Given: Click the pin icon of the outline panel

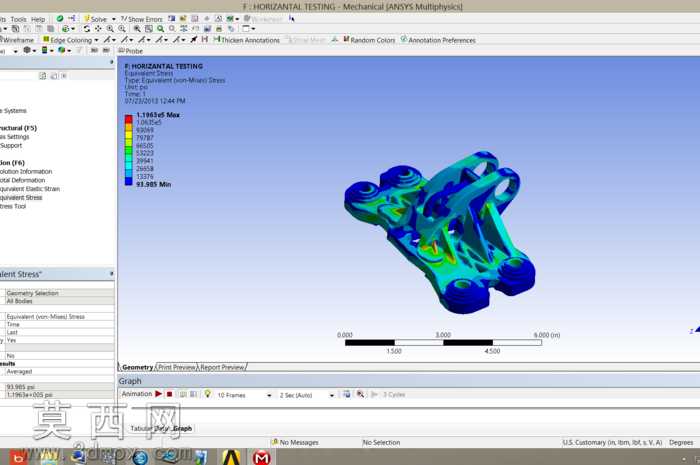Looking at the screenshot, I should (x=112, y=62).
